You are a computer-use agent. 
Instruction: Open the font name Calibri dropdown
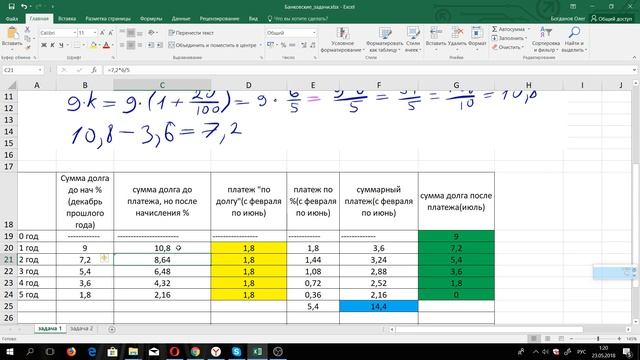coord(75,33)
